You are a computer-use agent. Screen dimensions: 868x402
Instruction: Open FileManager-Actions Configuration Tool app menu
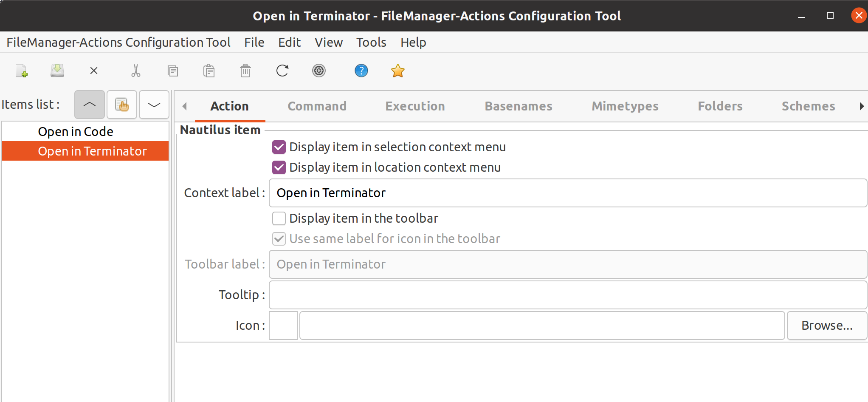[118, 42]
